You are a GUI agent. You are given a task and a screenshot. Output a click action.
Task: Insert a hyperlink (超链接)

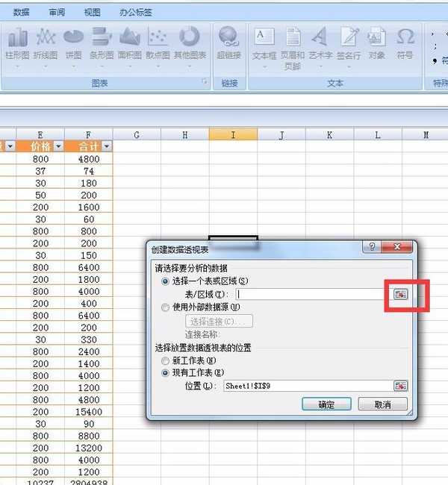(228, 43)
